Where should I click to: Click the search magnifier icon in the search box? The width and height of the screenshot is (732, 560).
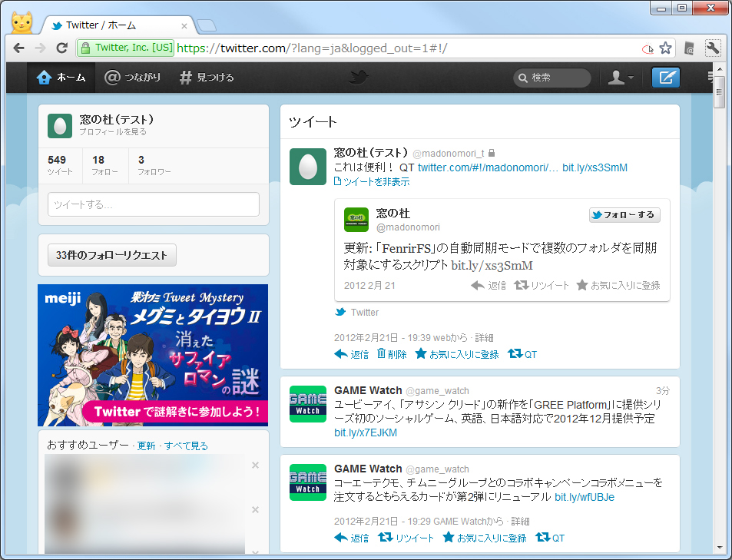coord(523,77)
